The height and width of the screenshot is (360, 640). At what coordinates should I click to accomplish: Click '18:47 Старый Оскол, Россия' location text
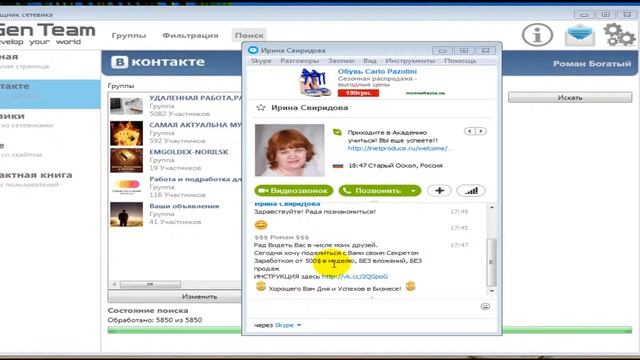(395, 166)
